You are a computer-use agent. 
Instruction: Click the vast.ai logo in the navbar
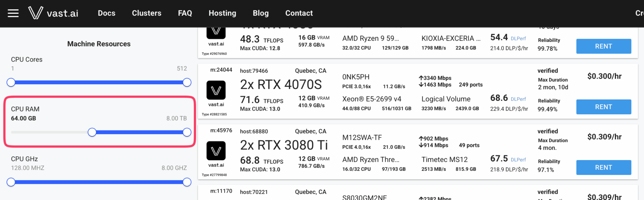tap(53, 13)
